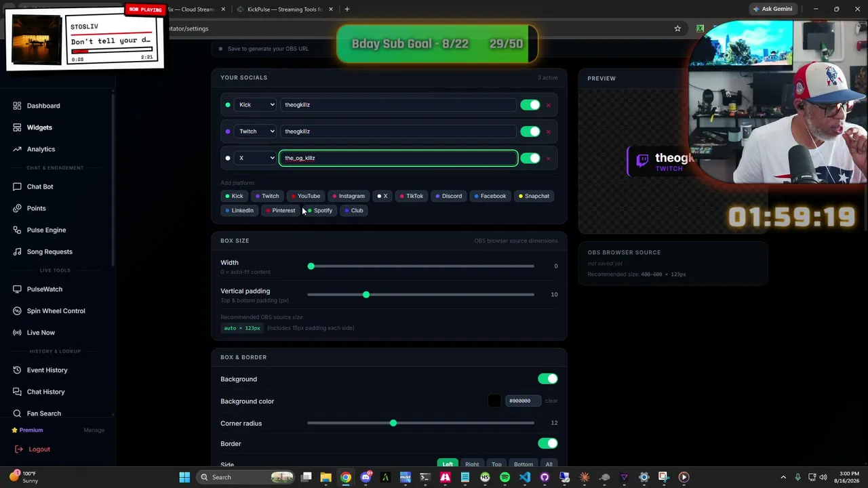The image size is (868, 488).
Task: Click the Analytics chart icon
Action: [x=17, y=149]
